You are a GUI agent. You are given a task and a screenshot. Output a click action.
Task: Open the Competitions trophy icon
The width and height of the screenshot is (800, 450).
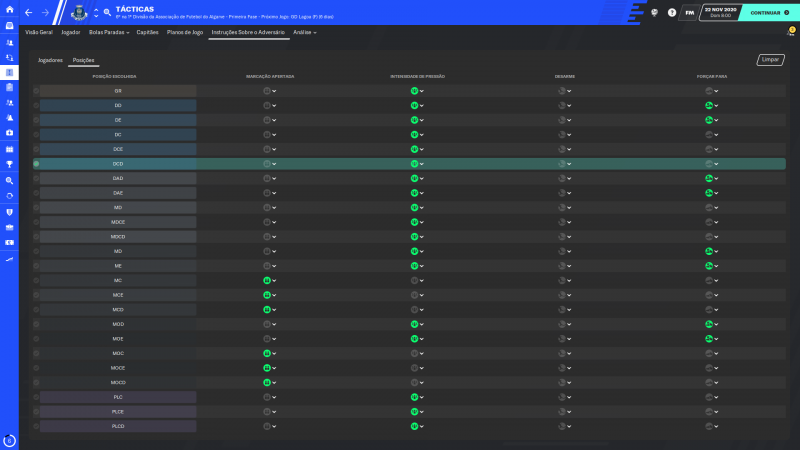click(9, 164)
